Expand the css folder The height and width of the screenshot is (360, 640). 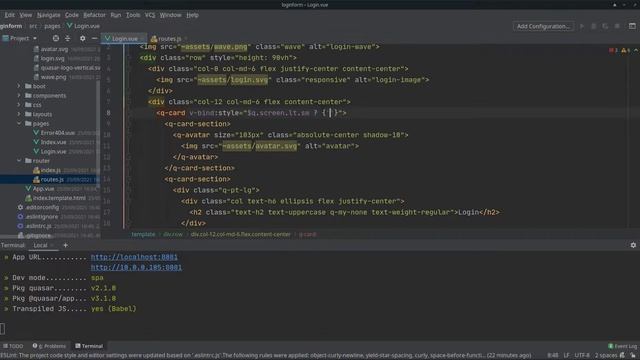(x=19, y=105)
